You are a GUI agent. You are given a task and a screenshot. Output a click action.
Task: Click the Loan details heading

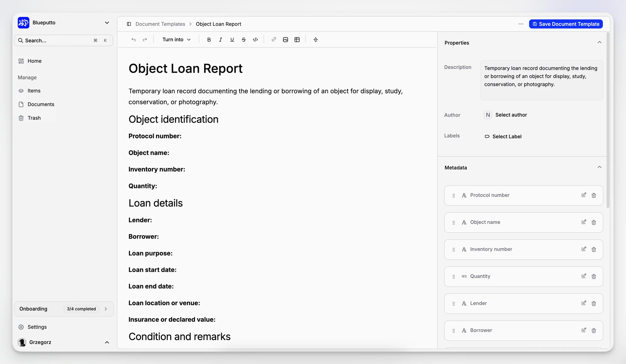pyautogui.click(x=156, y=203)
